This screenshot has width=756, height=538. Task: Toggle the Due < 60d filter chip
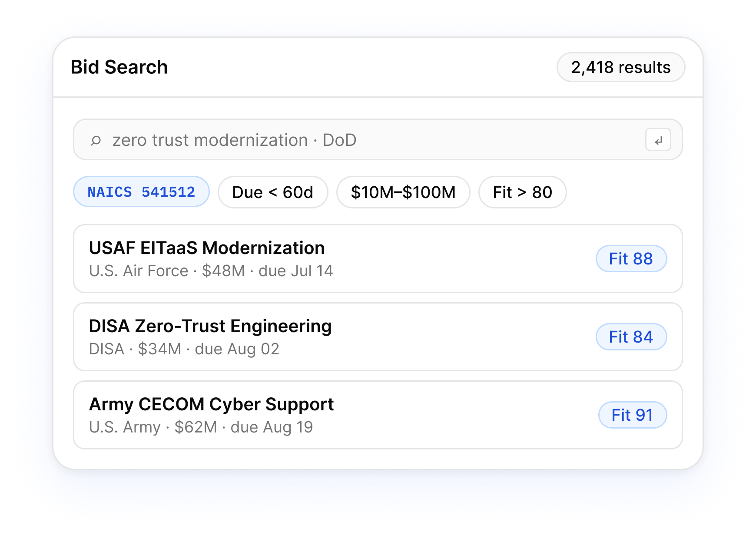(x=273, y=192)
